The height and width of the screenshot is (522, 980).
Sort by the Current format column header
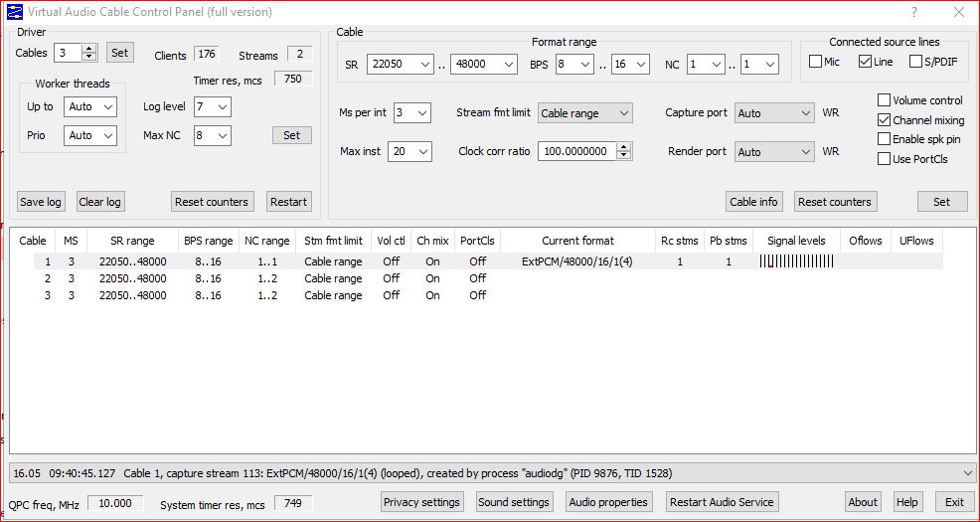pyautogui.click(x=577, y=241)
